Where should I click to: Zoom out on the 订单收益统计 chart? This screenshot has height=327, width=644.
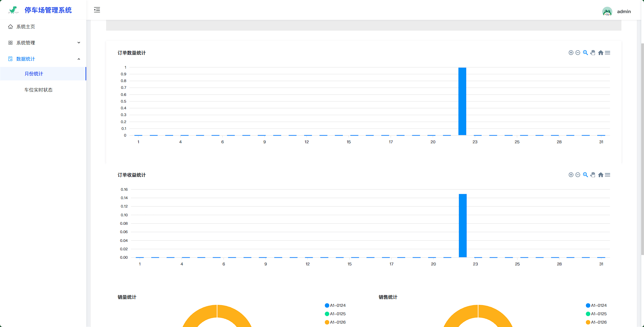tap(578, 175)
